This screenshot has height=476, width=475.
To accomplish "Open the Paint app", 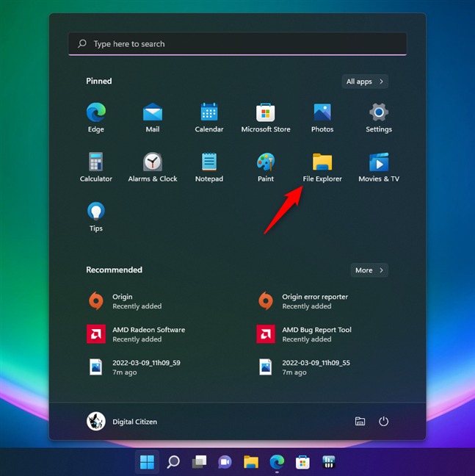I will point(266,167).
